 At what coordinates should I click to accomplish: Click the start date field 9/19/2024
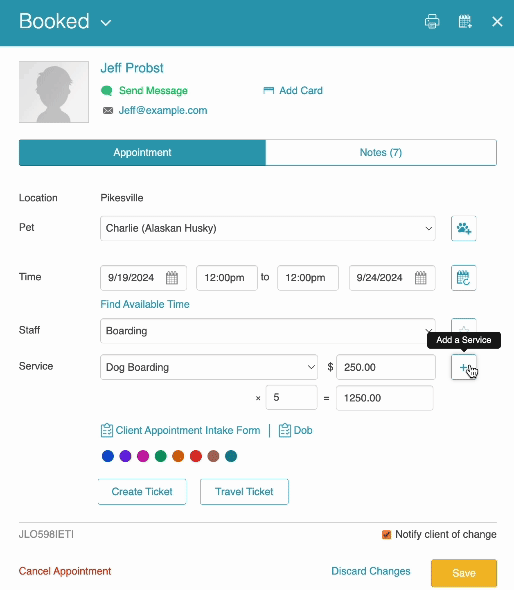143,278
